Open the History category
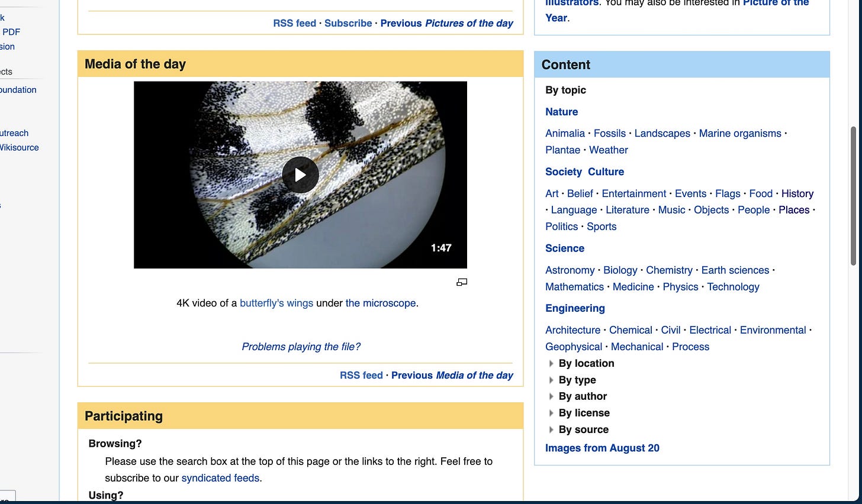The width and height of the screenshot is (862, 504). (x=797, y=193)
